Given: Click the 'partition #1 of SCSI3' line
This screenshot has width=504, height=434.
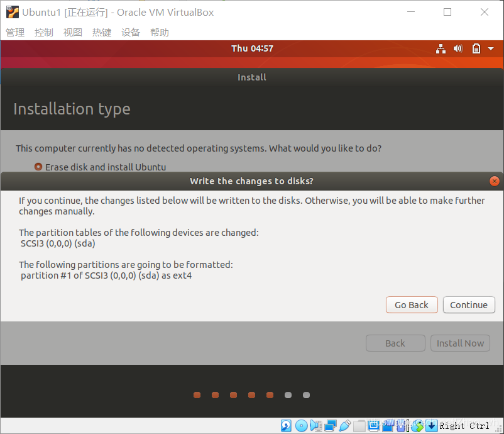Looking at the screenshot, I should point(106,275).
